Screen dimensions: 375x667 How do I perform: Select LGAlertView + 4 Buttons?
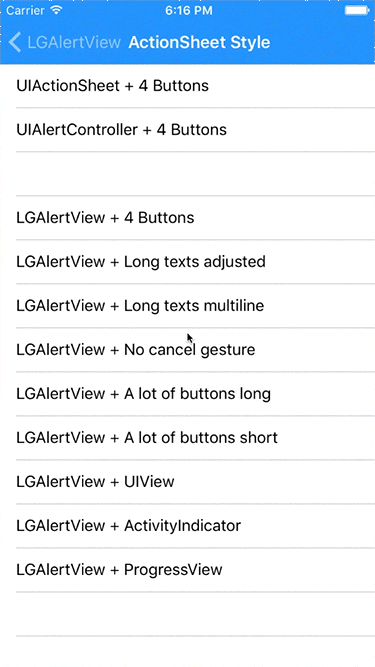(x=188, y=218)
